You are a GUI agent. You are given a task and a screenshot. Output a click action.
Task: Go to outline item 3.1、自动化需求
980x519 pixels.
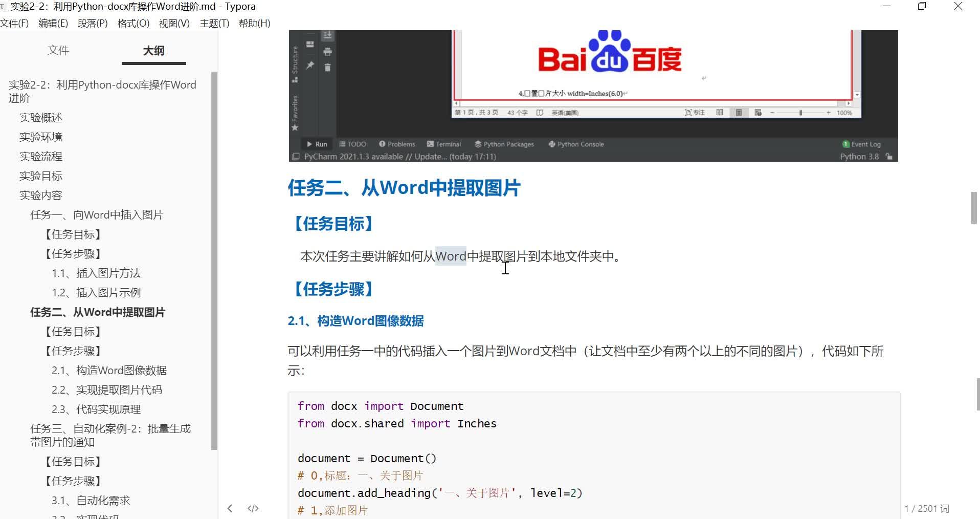91,501
